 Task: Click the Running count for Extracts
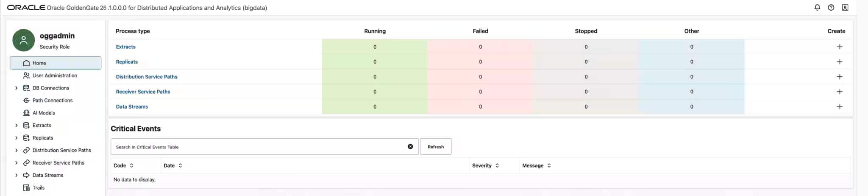coord(375,47)
